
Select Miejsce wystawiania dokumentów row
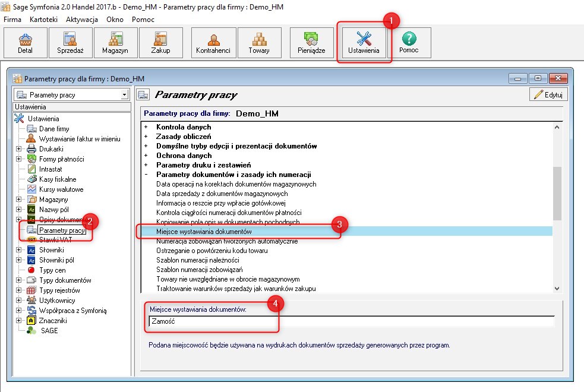point(347,232)
